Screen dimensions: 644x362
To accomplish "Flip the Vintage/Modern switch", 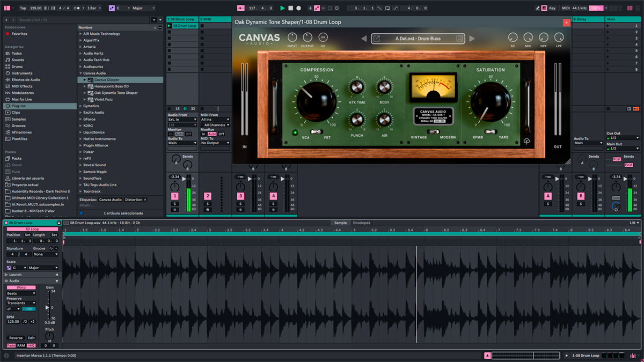I will click(x=433, y=132).
